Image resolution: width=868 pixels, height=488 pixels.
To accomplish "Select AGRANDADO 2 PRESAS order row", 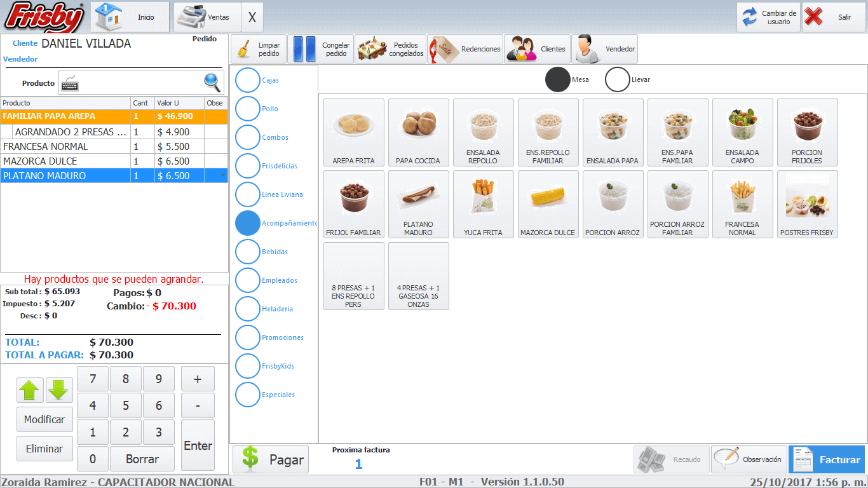I will pyautogui.click(x=114, y=132).
